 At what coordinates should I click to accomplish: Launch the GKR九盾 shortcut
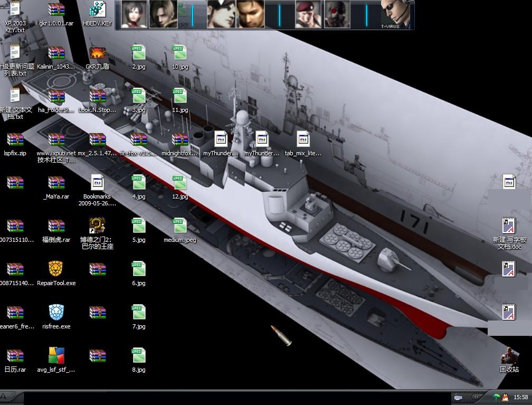97,58
